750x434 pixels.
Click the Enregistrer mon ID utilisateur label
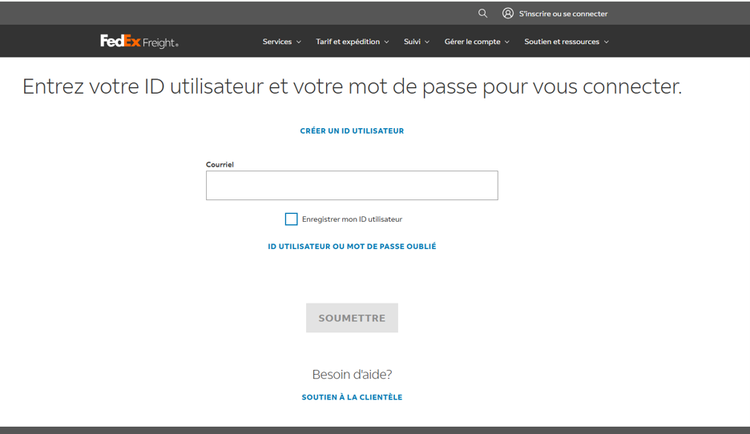352,219
